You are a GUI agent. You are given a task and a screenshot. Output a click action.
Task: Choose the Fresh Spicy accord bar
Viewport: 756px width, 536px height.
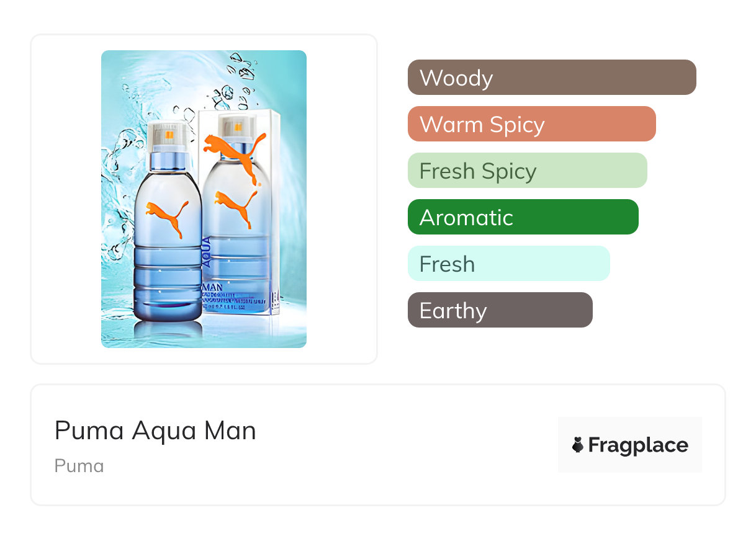click(527, 171)
